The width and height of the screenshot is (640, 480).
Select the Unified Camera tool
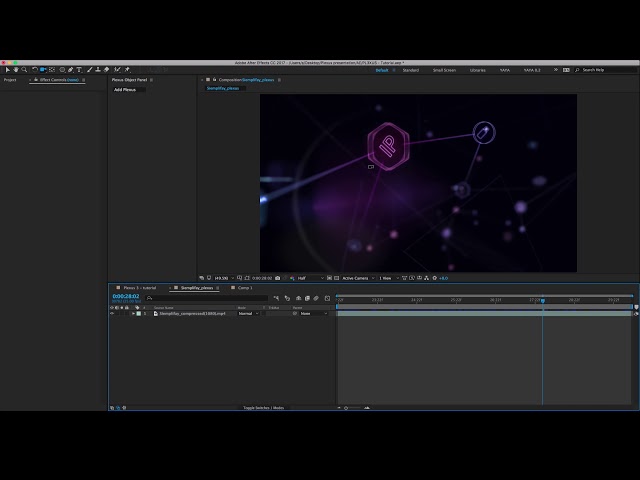pyautogui.click(x=43, y=70)
